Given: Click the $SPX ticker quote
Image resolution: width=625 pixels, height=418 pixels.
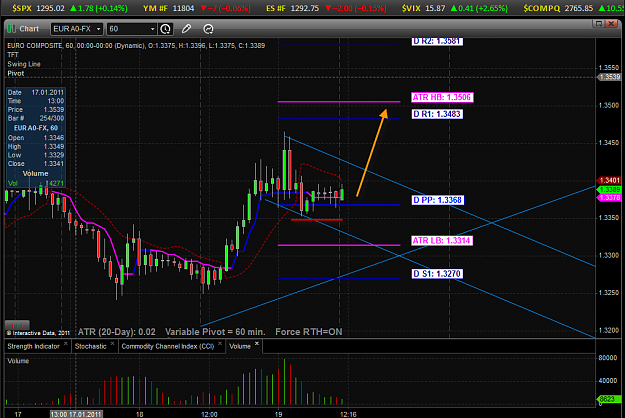Looking at the screenshot, I should (70, 8).
